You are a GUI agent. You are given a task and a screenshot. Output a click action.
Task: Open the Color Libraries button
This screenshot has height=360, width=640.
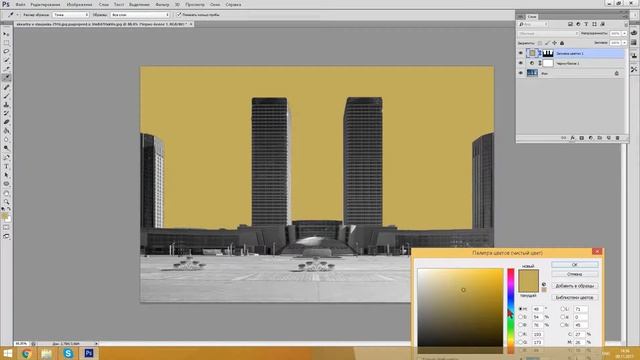[575, 298]
